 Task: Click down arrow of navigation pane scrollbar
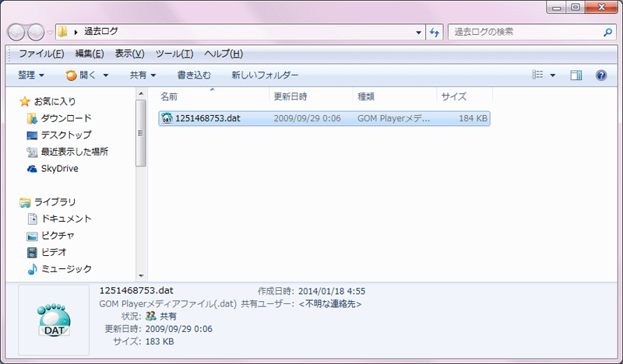coord(141,275)
